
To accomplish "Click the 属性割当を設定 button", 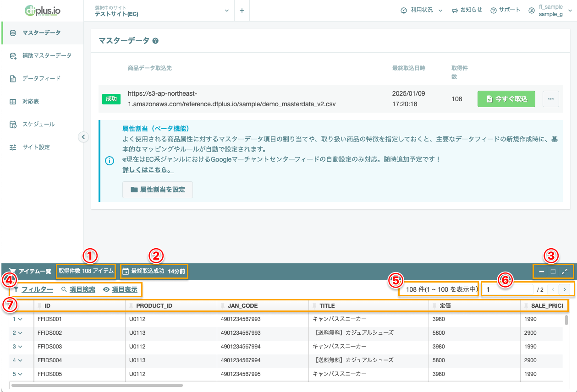I will pos(158,190).
